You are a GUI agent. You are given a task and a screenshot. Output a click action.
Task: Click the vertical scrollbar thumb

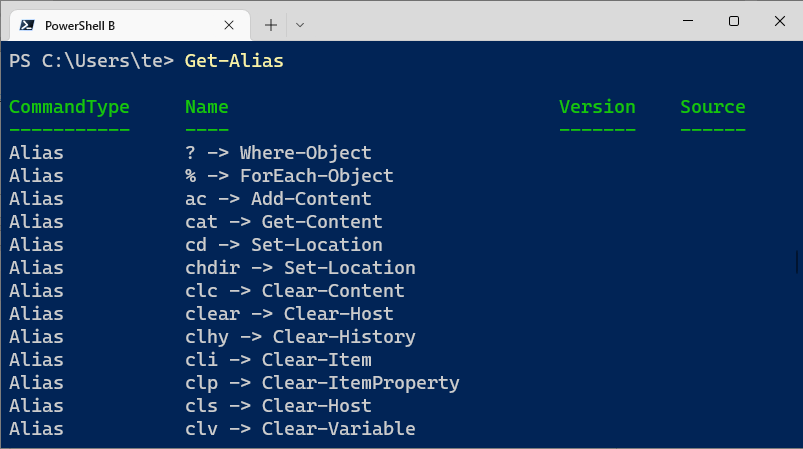point(797,259)
